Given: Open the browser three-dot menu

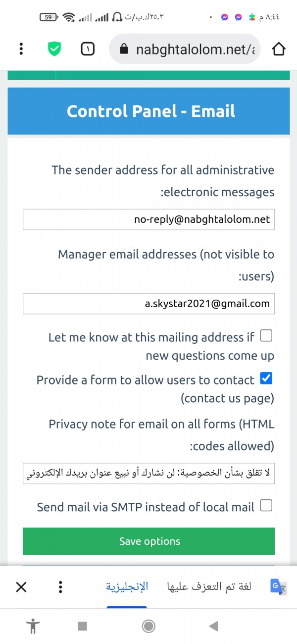Looking at the screenshot, I should [x=21, y=49].
